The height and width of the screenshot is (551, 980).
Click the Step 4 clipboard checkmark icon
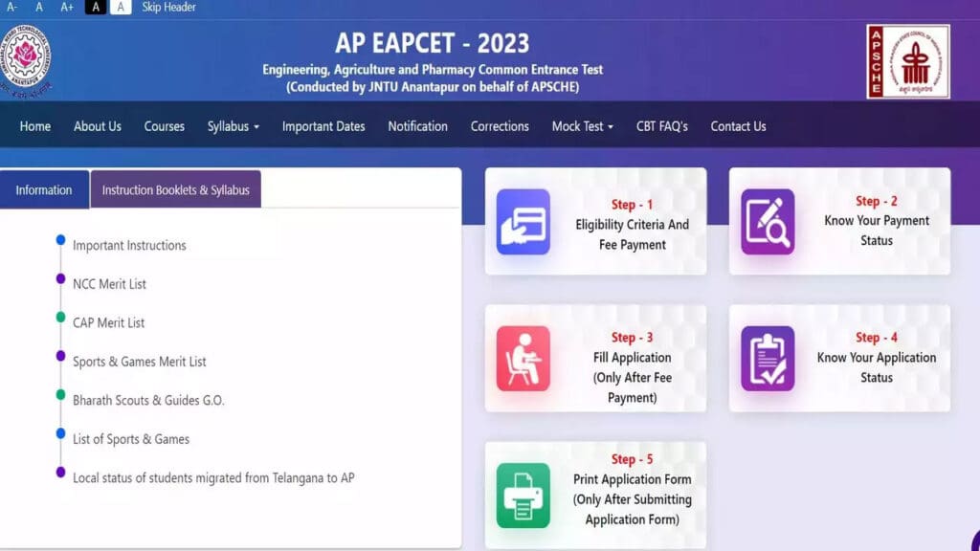pos(768,359)
